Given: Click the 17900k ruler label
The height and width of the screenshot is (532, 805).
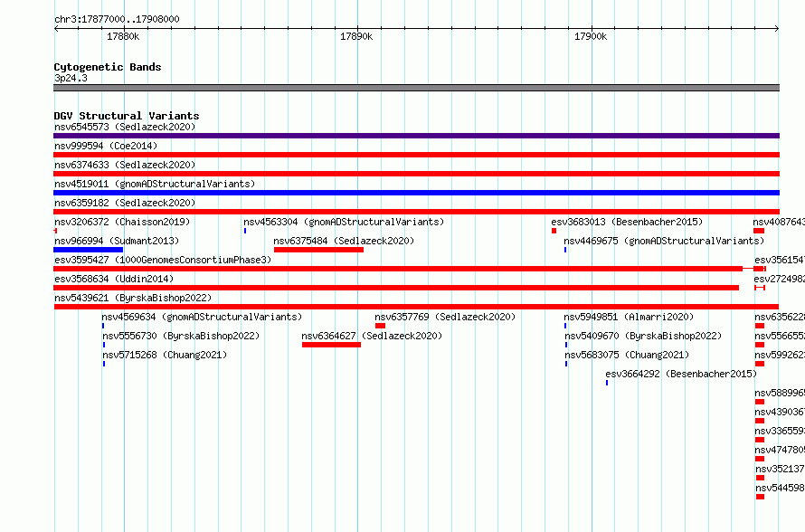Looking at the screenshot, I should 591,36.
